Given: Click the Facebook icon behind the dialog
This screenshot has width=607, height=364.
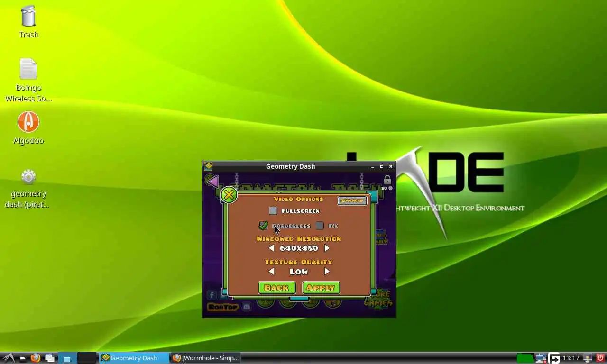Looking at the screenshot, I should pos(212,295).
